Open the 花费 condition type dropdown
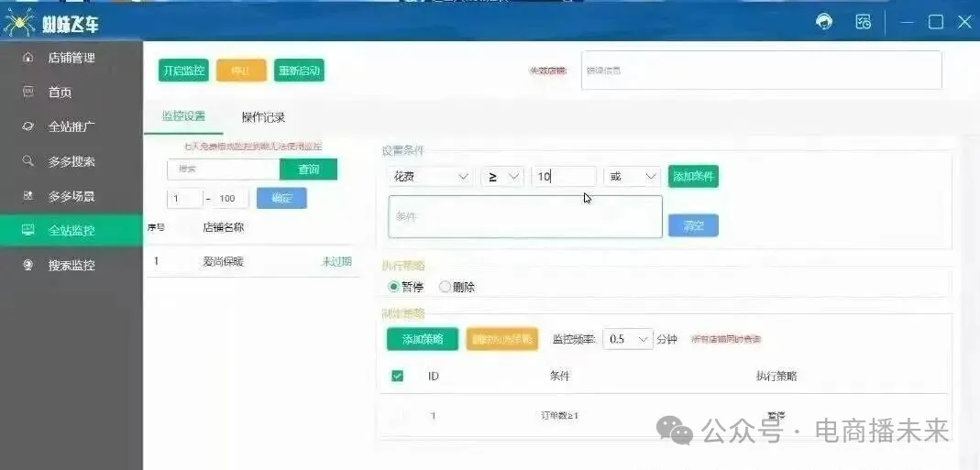980x470 pixels. tap(430, 176)
